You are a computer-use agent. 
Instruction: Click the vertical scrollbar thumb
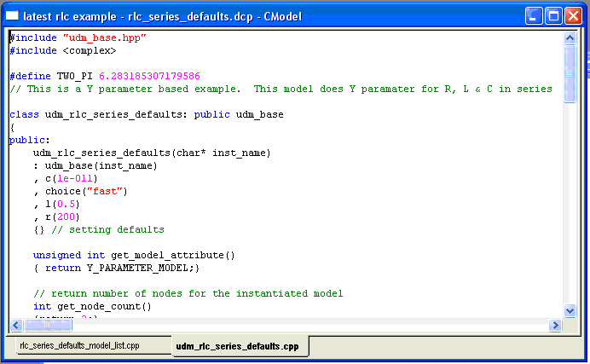[570, 72]
